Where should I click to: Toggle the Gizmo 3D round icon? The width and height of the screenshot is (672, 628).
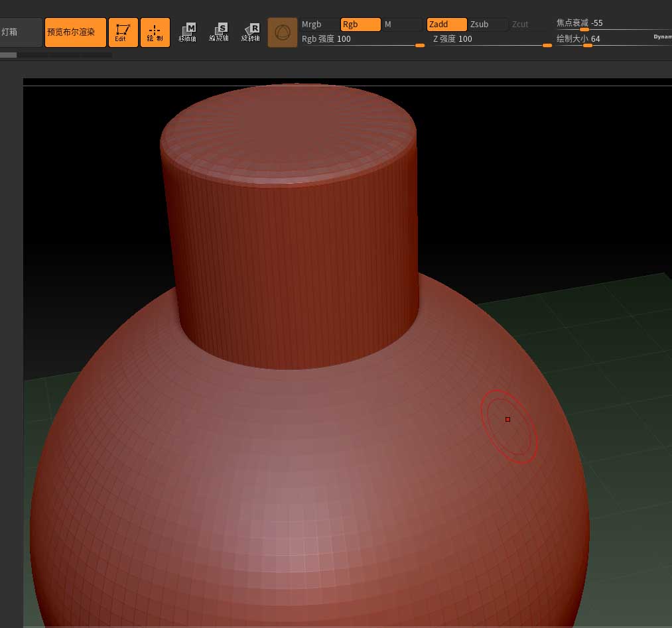tap(283, 32)
